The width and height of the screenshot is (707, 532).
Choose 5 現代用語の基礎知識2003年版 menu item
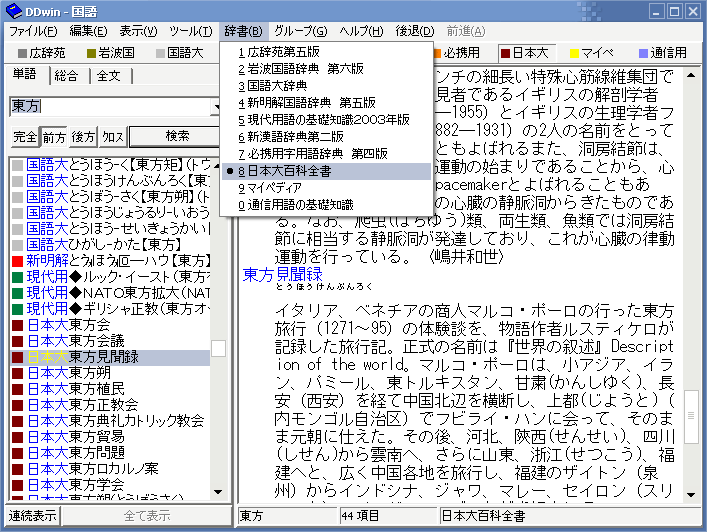326,120
